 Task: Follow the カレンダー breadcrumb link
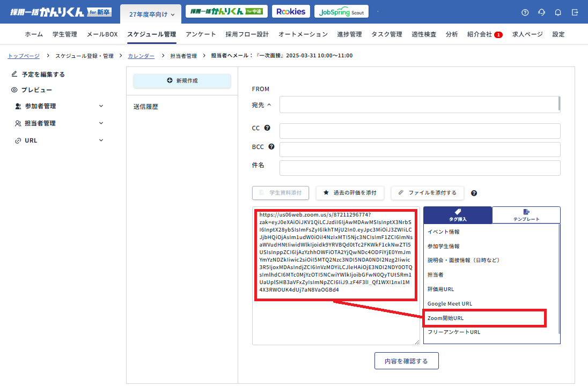tap(141, 56)
